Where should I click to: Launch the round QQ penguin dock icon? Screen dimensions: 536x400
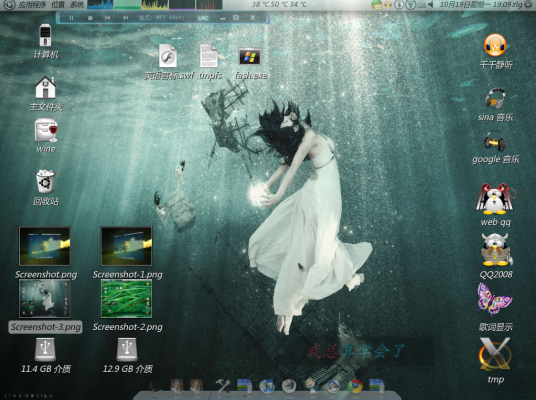pos(333,386)
